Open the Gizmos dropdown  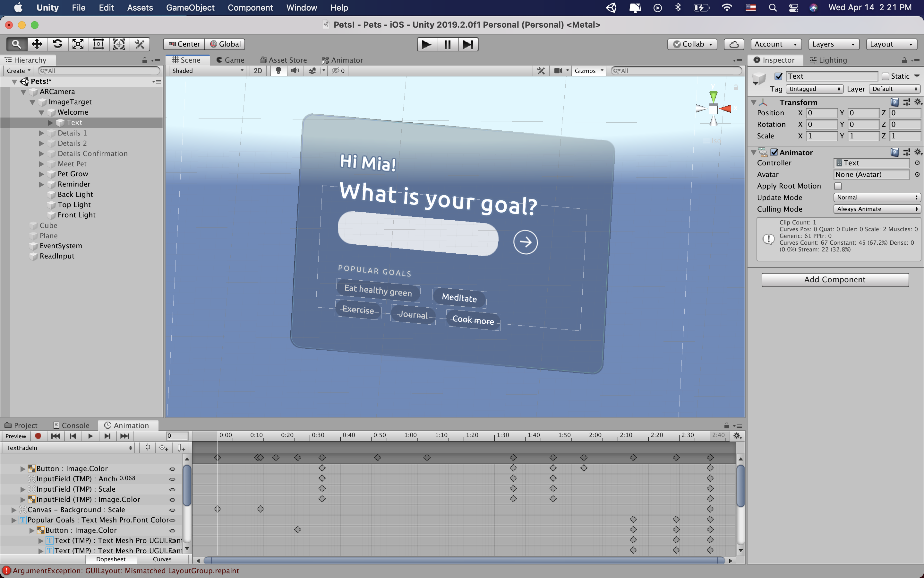[x=588, y=71]
